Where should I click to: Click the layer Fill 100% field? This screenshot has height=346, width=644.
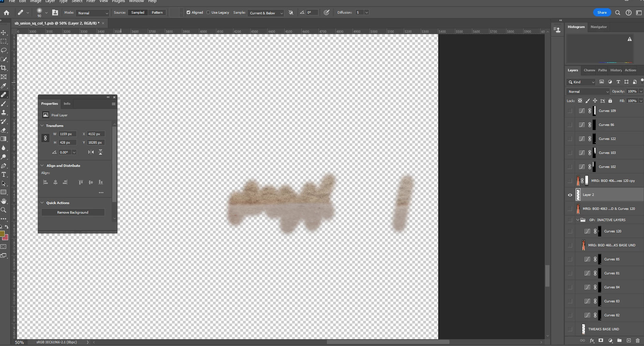tap(632, 101)
